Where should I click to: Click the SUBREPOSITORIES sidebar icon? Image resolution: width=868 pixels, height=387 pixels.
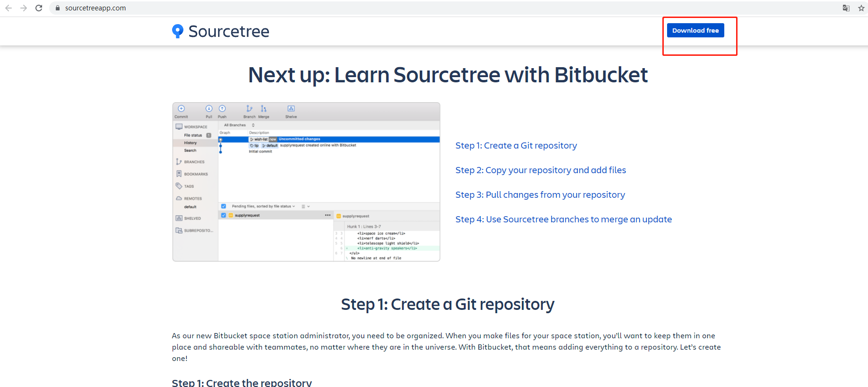click(179, 230)
